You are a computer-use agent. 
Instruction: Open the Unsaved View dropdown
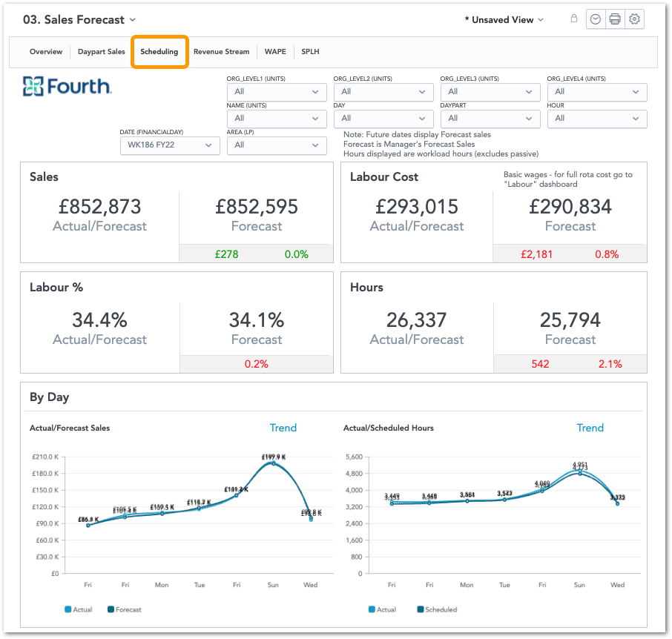tap(504, 20)
